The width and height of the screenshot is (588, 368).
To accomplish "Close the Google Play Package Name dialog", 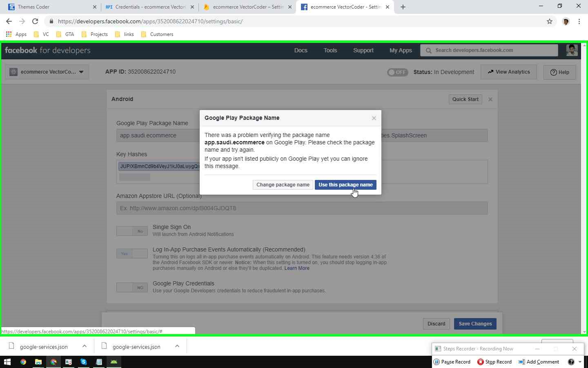I will 374,118.
